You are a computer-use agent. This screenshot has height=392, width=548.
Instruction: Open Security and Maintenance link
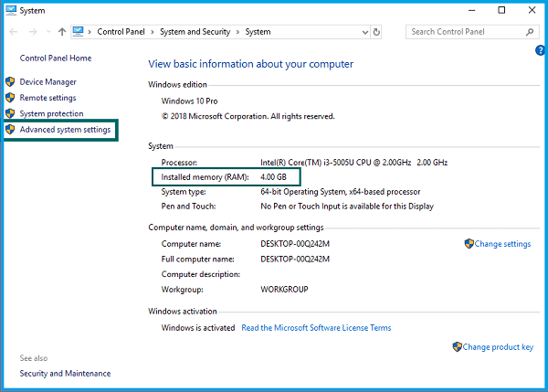pyautogui.click(x=65, y=373)
